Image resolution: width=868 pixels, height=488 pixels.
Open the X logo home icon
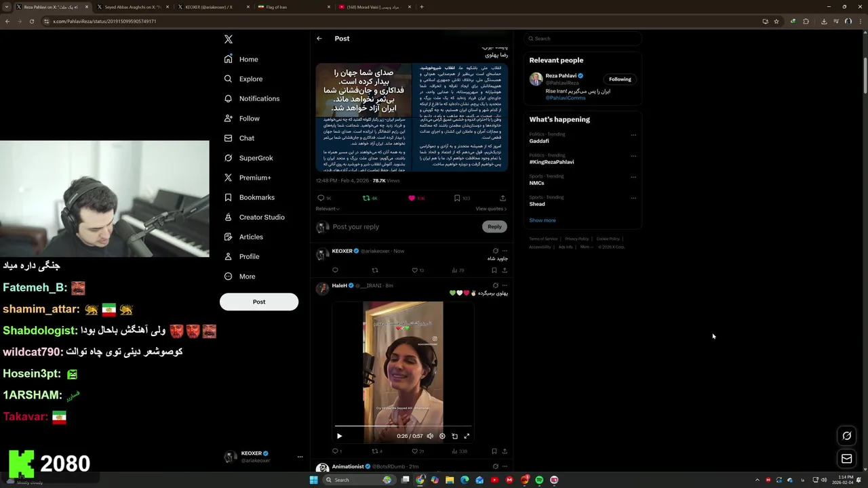pos(229,39)
